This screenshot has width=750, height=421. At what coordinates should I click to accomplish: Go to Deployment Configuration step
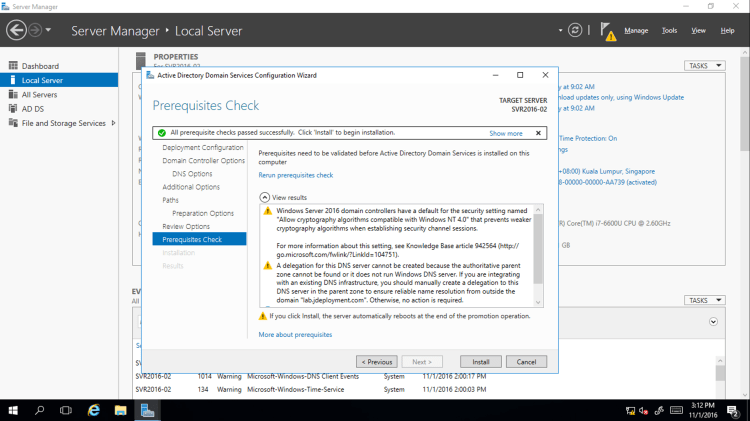tap(203, 147)
